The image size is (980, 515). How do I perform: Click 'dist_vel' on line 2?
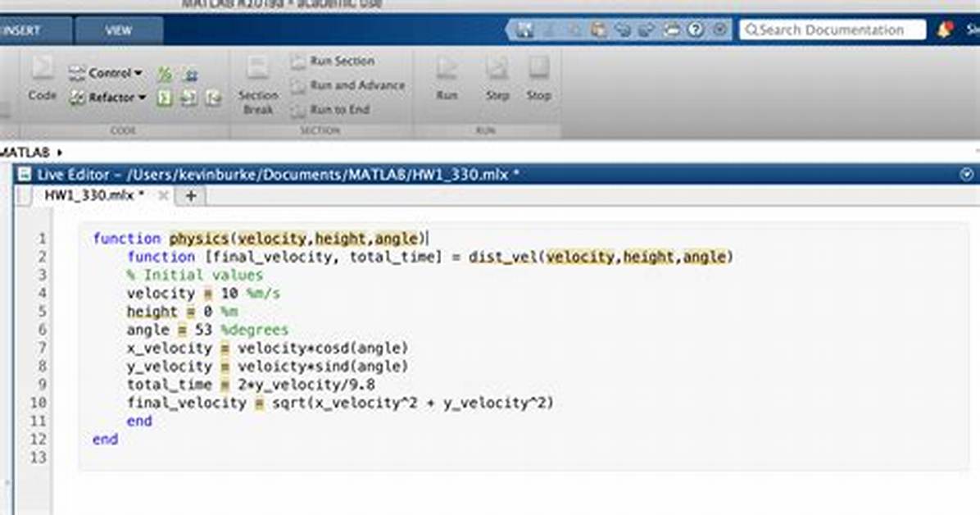click(502, 257)
